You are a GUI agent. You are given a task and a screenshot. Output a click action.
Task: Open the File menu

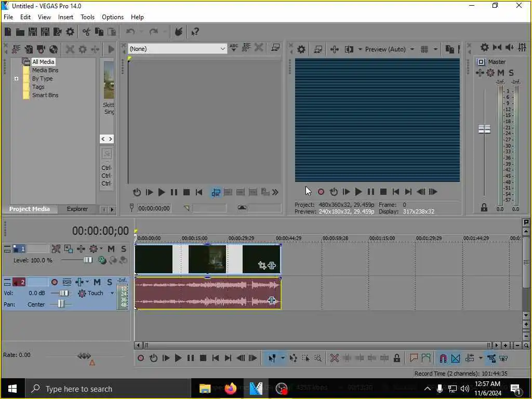coord(8,17)
